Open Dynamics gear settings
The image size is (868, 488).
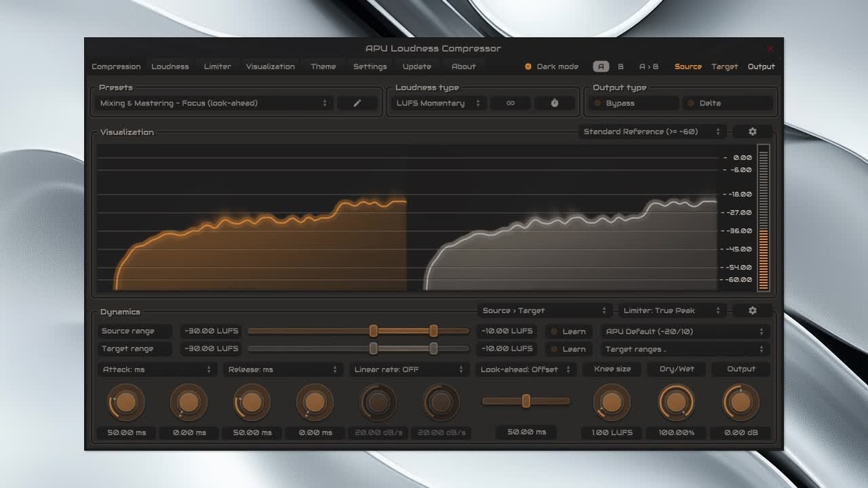coord(752,310)
